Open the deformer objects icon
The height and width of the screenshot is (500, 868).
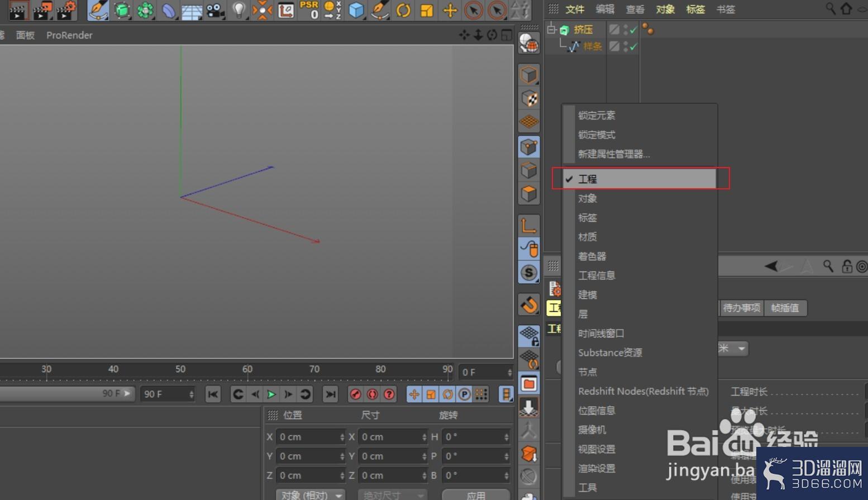(168, 9)
